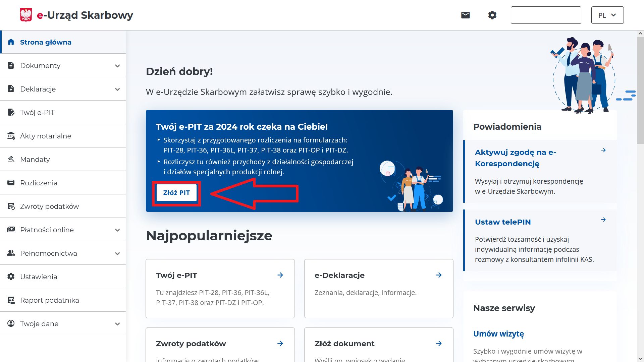This screenshot has width=644, height=362.
Task: Select the Twój e-PIT sidebar icon
Action: click(11, 112)
